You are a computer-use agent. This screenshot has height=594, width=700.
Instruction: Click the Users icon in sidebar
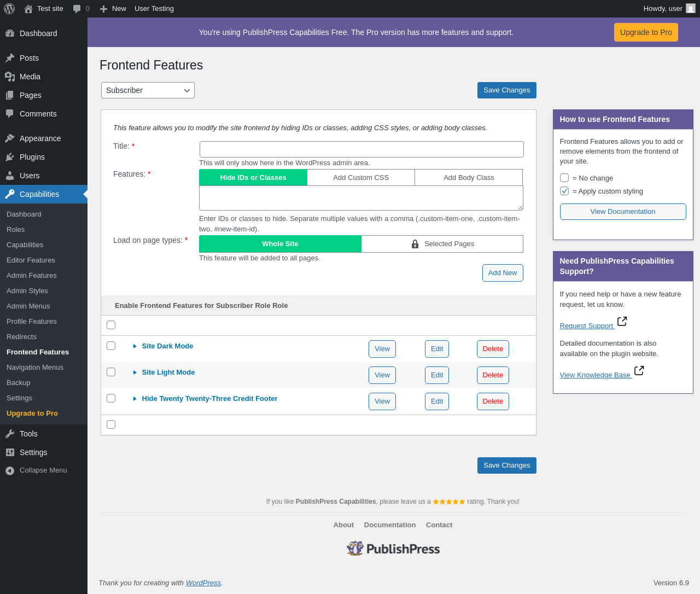click(10, 176)
